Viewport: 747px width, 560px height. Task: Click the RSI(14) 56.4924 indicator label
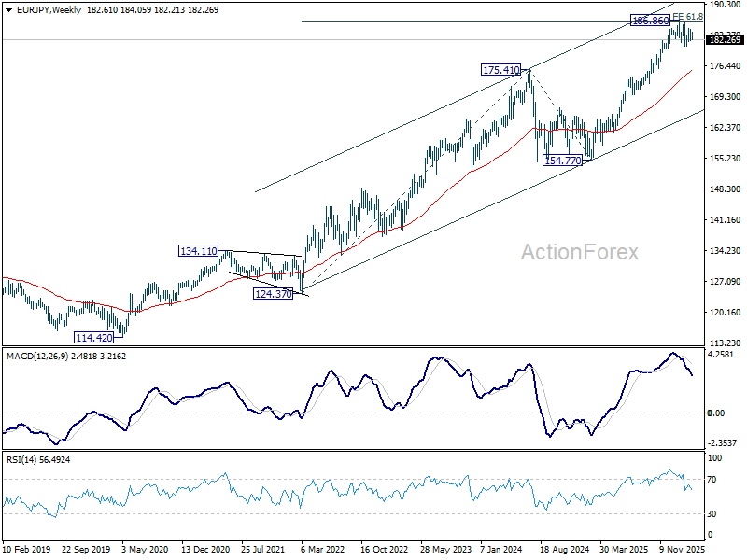tap(38, 460)
